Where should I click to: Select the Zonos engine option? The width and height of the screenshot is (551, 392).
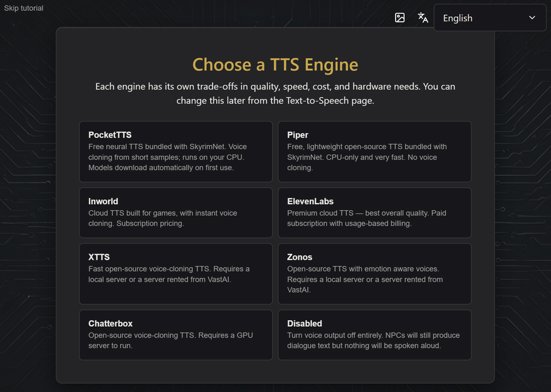point(375,274)
